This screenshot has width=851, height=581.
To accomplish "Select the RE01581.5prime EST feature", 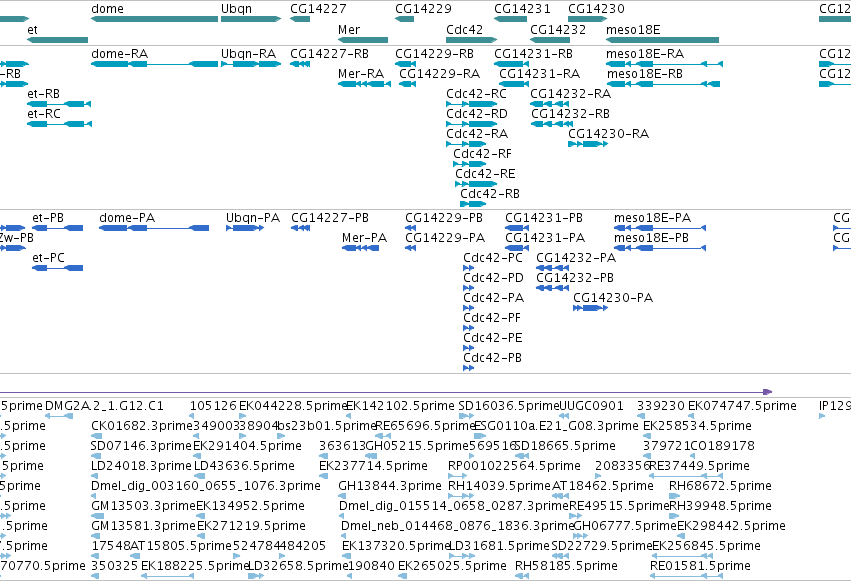I will (687, 576).
